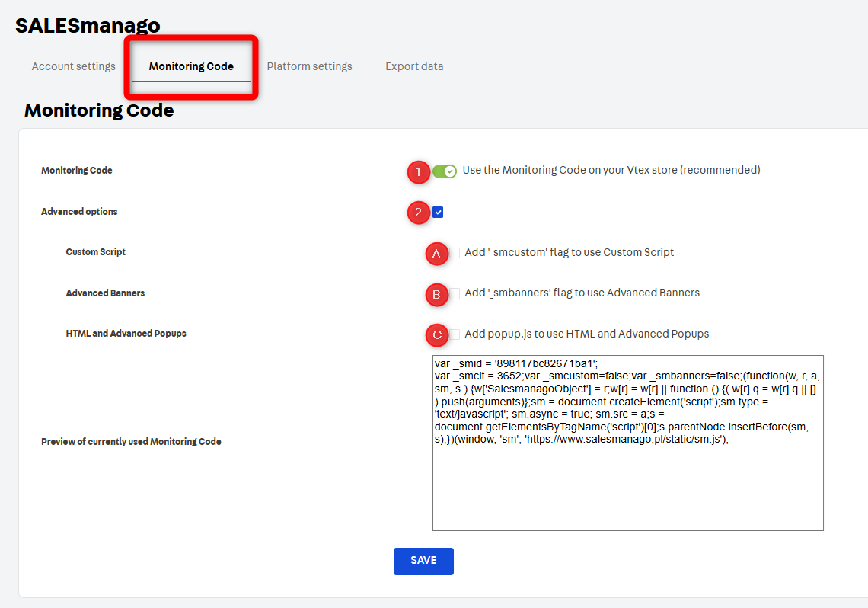Click the 'Add popup.js to use HTML and Advanced Popups' text
Viewport: 868px width, 608px height.
pyautogui.click(x=587, y=334)
